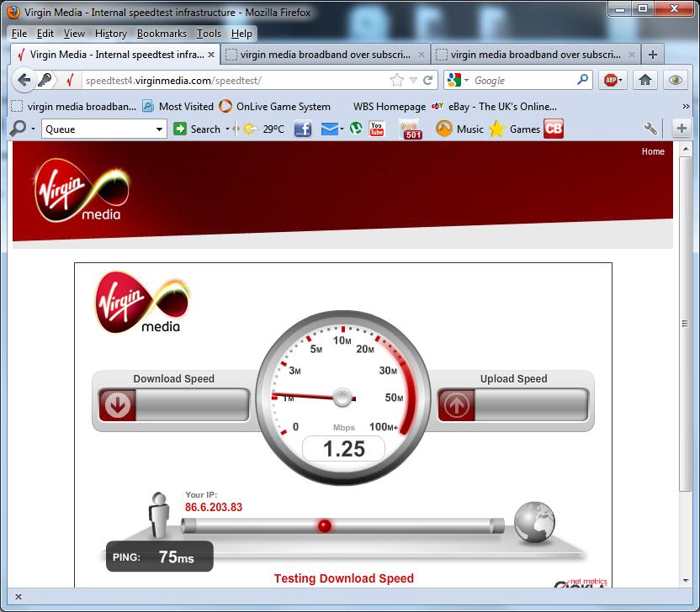
Task: Open the Help menu
Action: (x=241, y=34)
